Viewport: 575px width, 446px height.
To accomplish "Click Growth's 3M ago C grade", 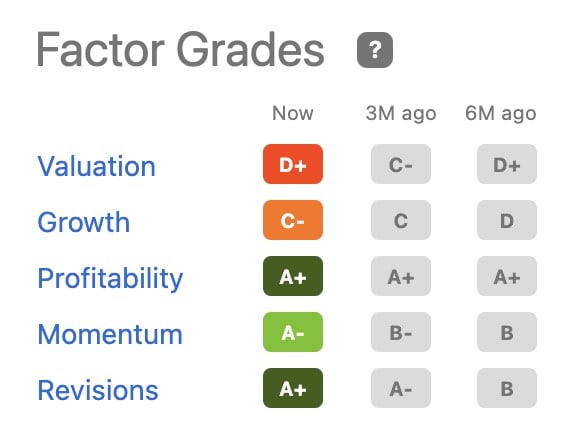I will click(401, 220).
